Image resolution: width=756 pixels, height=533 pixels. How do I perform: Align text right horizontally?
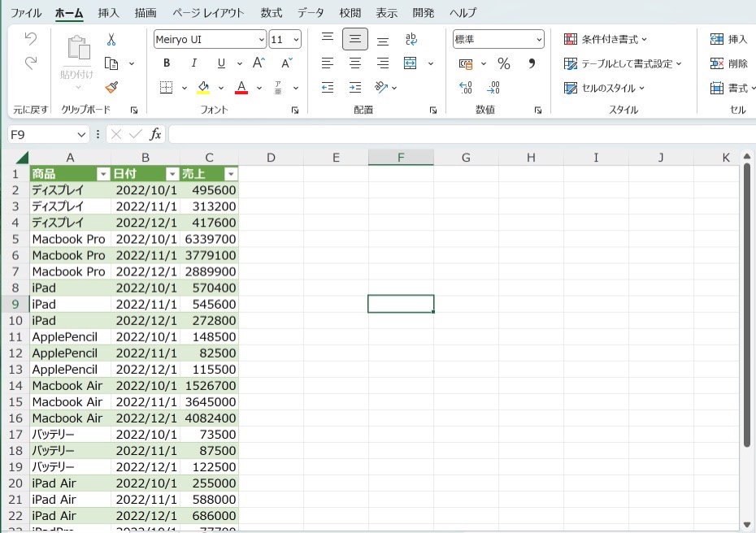[x=383, y=63]
